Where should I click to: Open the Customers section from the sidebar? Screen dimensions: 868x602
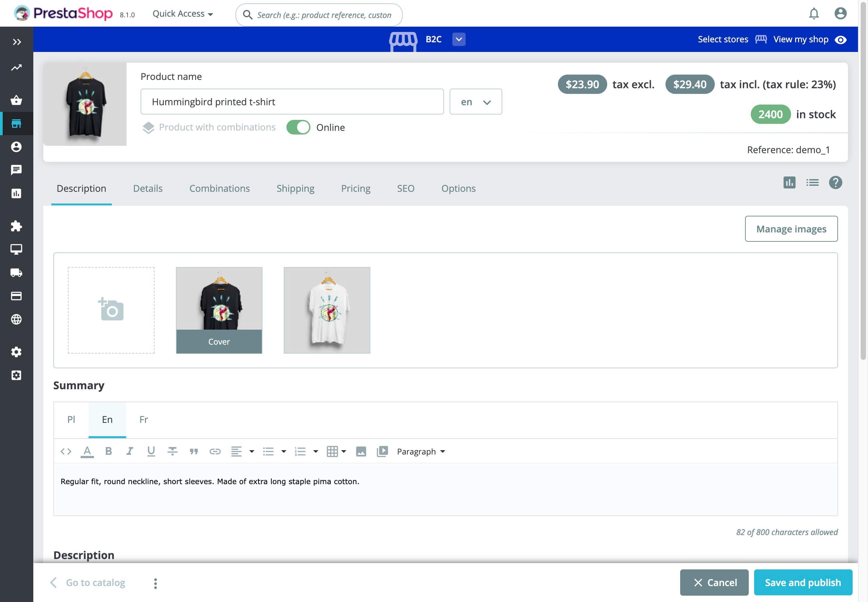17,147
